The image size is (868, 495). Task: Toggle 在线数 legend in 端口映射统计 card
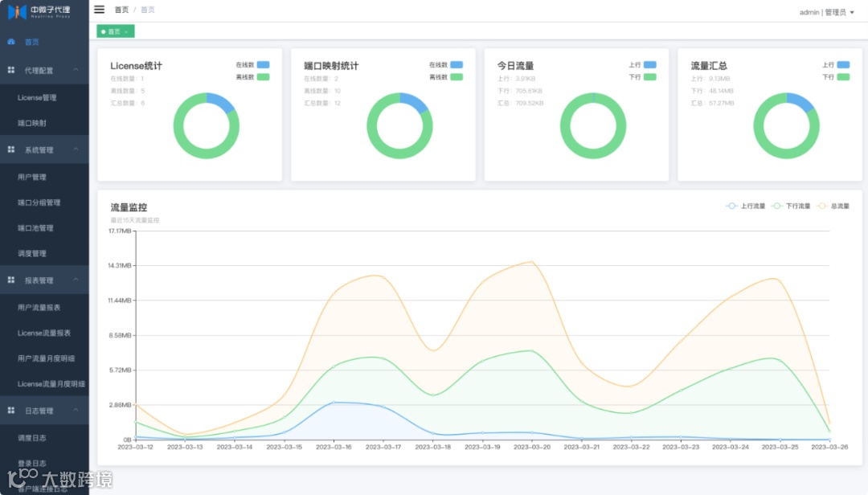pos(445,65)
